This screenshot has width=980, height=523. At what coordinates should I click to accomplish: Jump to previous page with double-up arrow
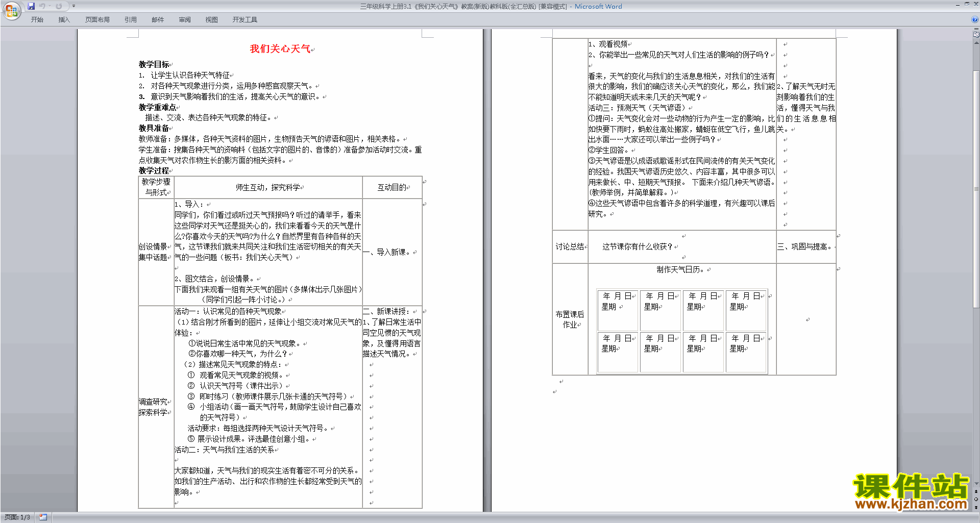coord(976,491)
